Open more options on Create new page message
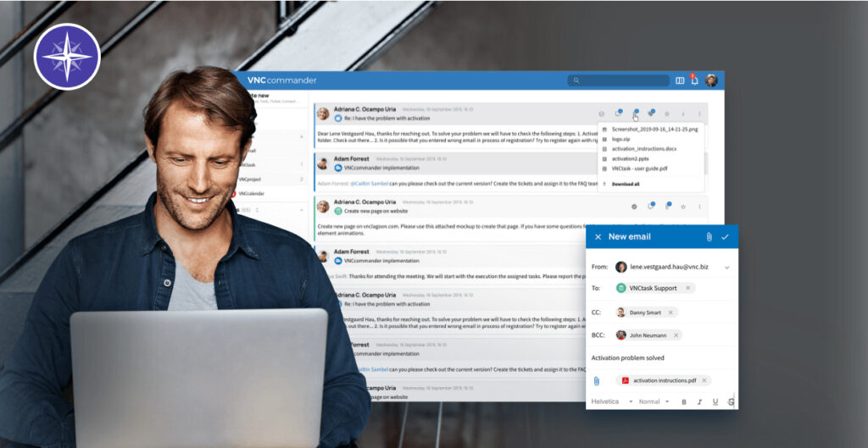 tap(699, 207)
